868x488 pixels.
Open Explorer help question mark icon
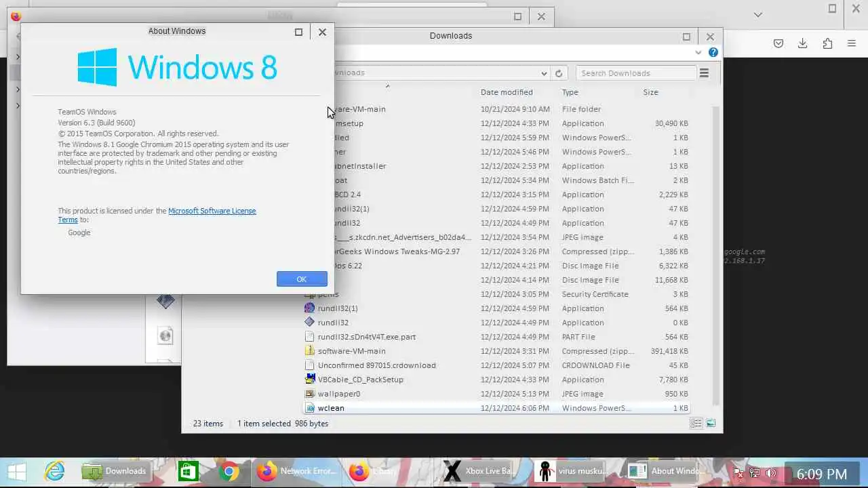[x=713, y=52]
